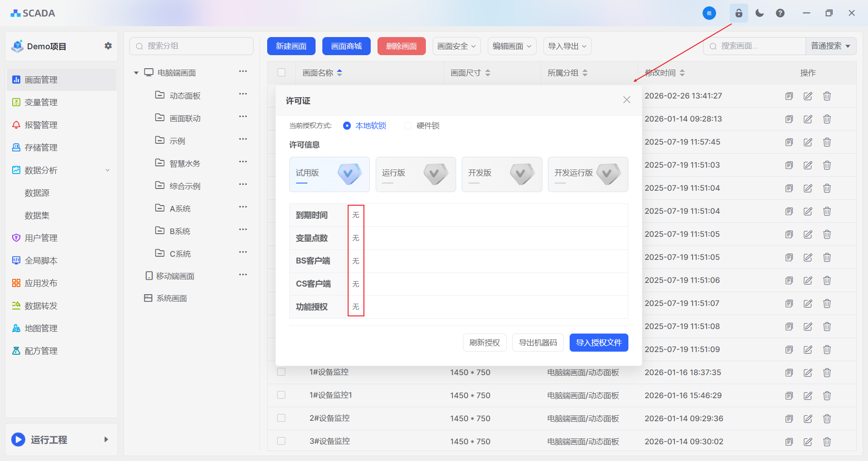
Task: Toggle dark mode moon icon
Action: point(759,13)
